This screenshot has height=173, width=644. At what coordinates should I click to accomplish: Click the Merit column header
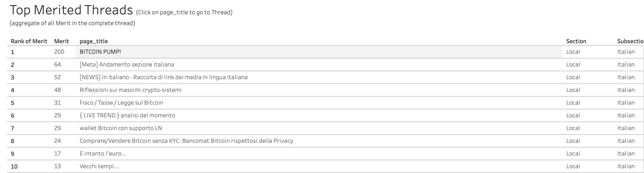tap(61, 41)
